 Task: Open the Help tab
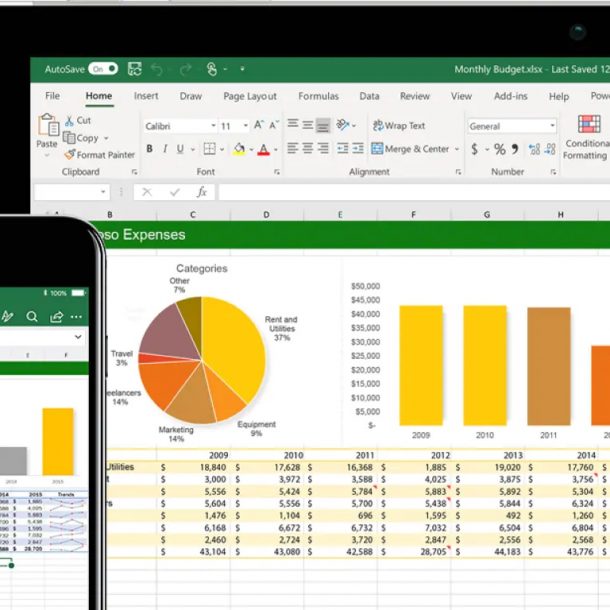pos(559,96)
